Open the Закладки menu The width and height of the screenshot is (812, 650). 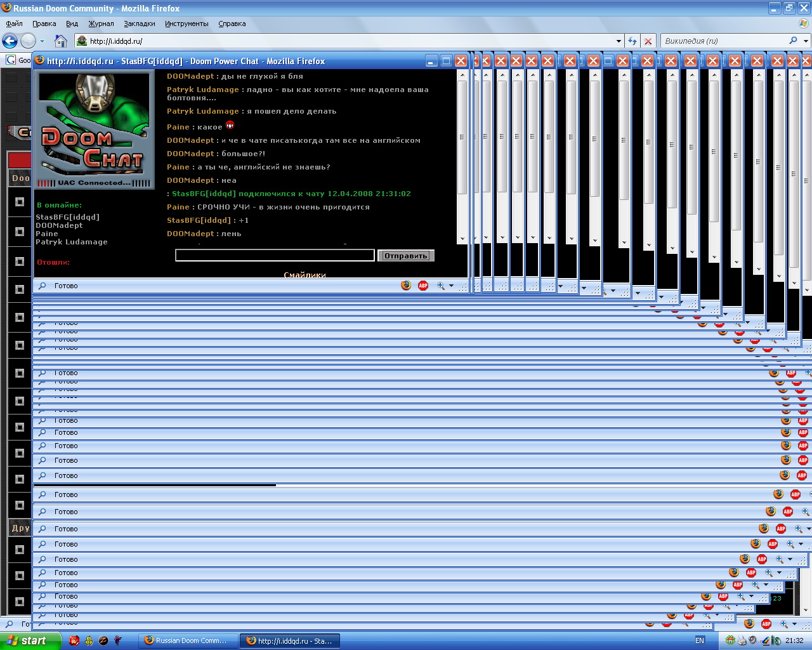click(x=140, y=23)
